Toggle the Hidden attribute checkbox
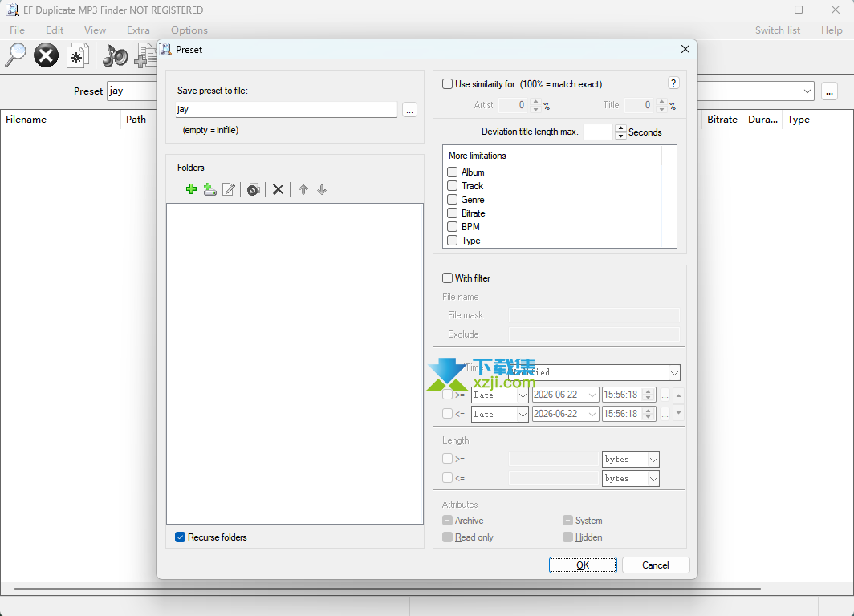Image resolution: width=854 pixels, height=616 pixels. pos(567,537)
